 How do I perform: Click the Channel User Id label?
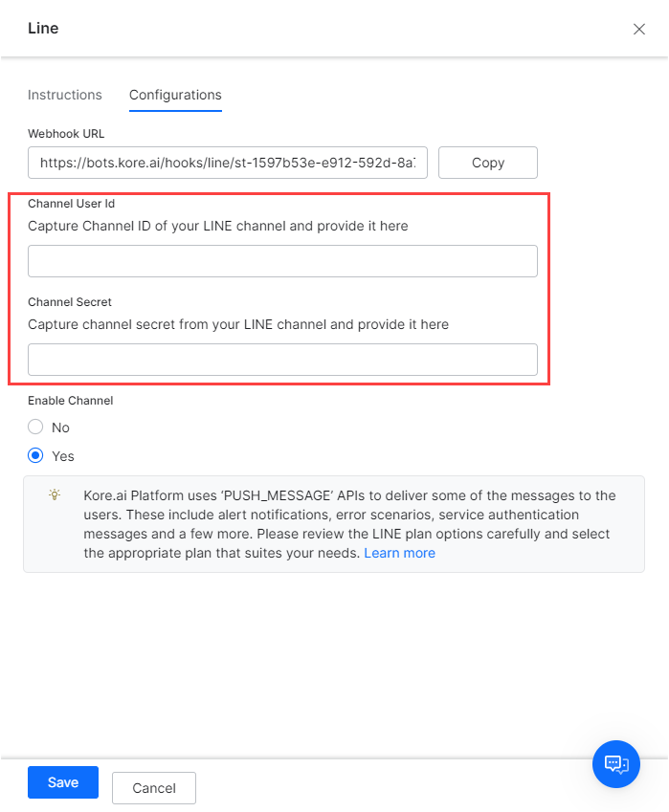tap(72, 204)
